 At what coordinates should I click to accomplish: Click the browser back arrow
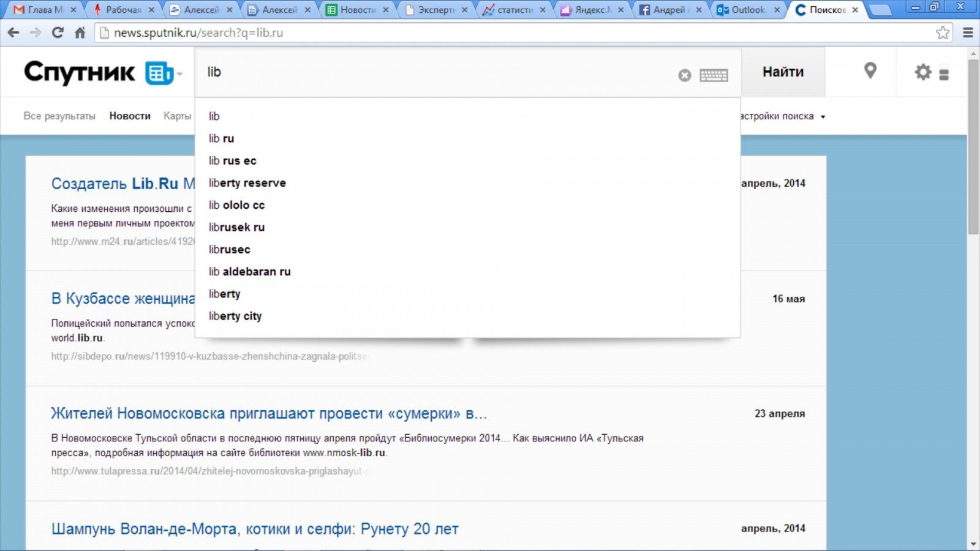click(13, 33)
